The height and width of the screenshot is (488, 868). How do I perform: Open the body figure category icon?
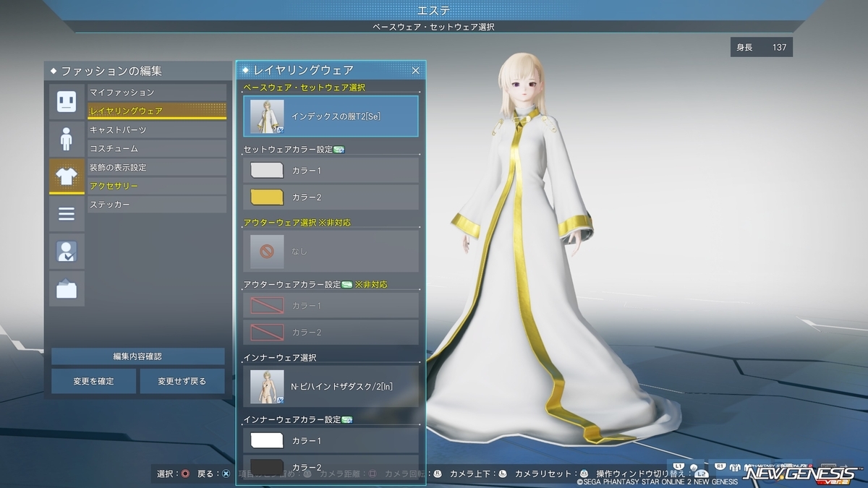click(x=67, y=139)
